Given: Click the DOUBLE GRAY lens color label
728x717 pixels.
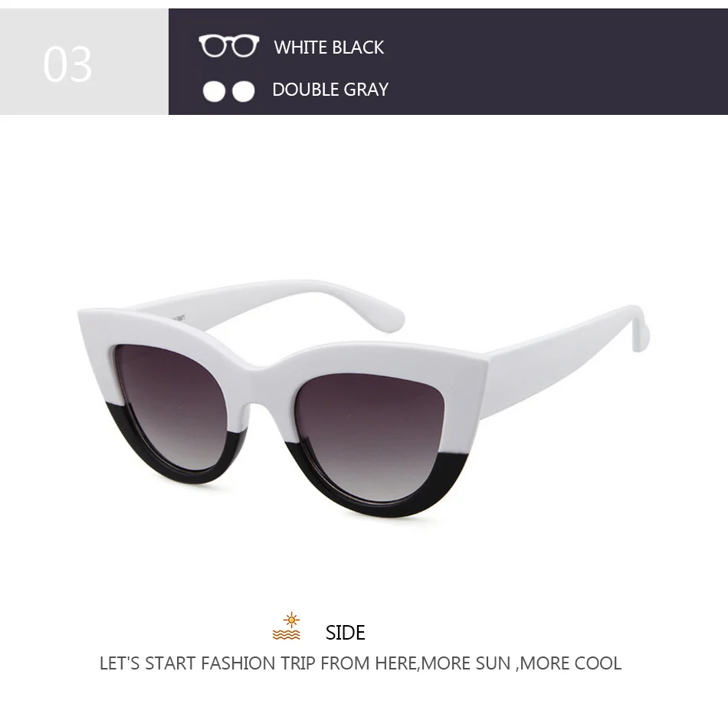Looking at the screenshot, I should coord(330,90).
